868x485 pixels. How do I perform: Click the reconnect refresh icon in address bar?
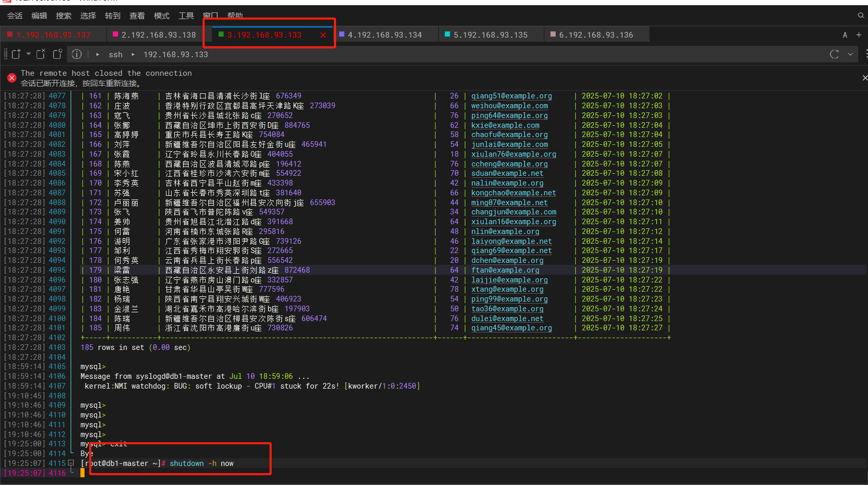coord(834,54)
